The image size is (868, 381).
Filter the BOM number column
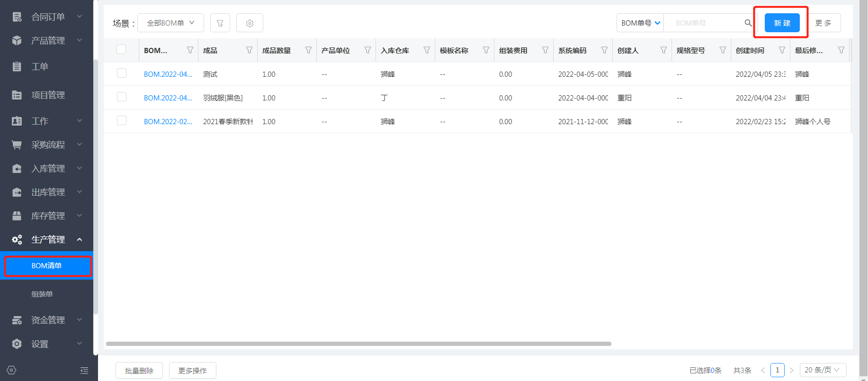(190, 50)
